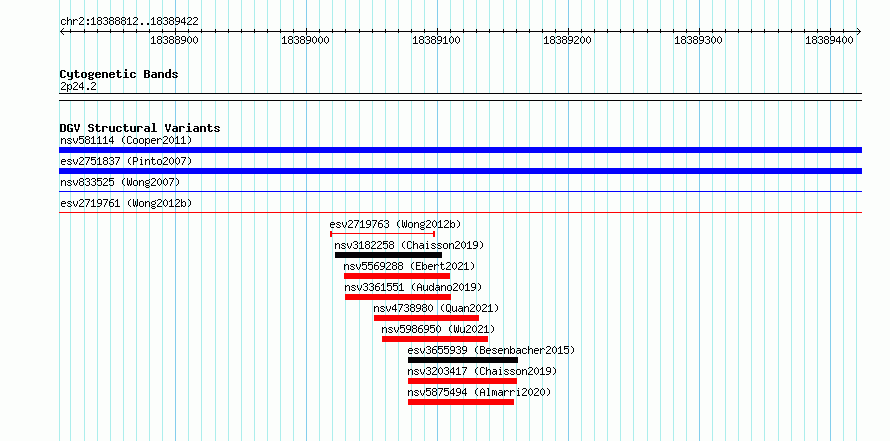Screen dimensions: 890x441
Task: Select the red bar under nsv5569288
Action: [x=397, y=276]
